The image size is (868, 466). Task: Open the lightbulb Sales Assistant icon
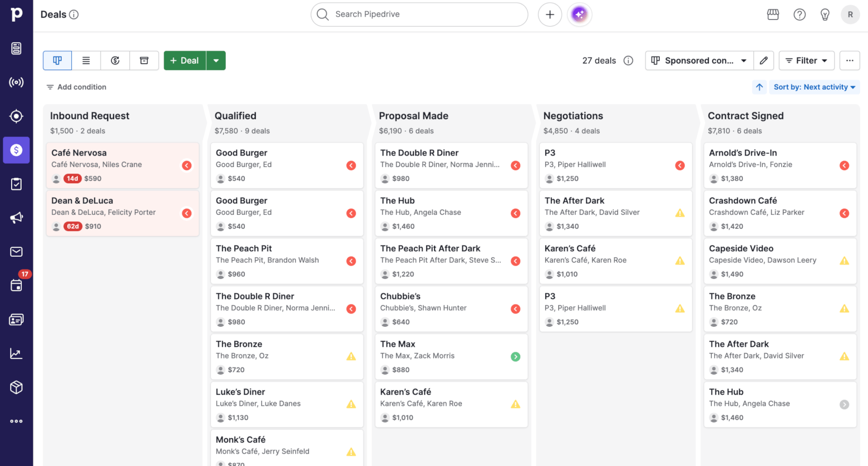tap(825, 14)
